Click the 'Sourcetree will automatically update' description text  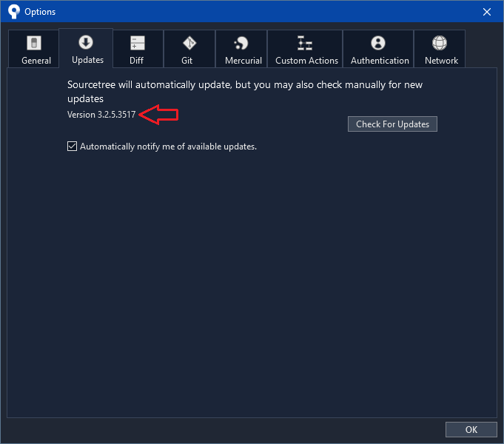(x=245, y=92)
